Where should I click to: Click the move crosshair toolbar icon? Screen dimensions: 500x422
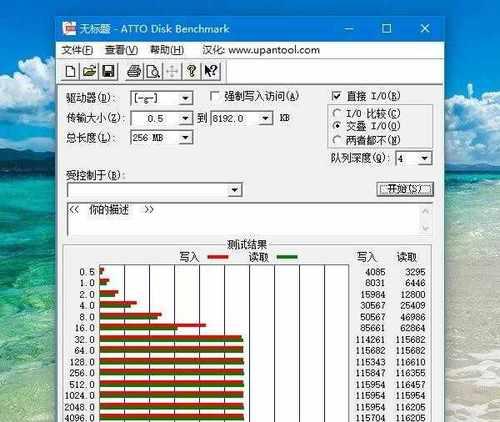coord(172,71)
